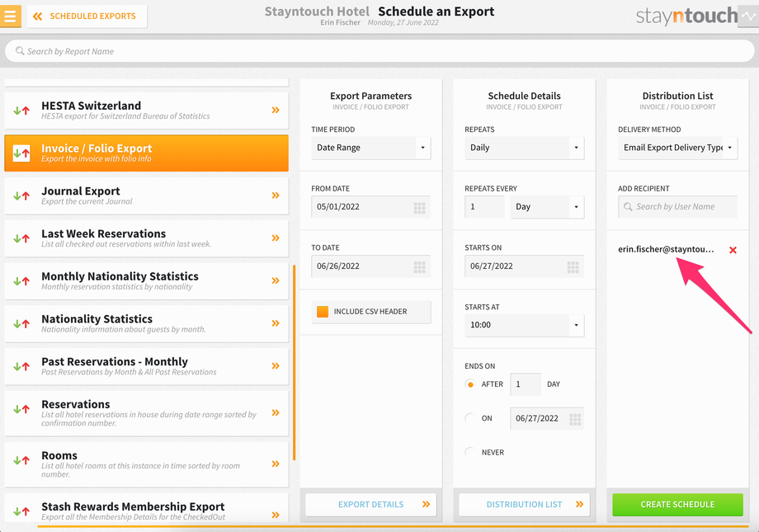The height and width of the screenshot is (532, 759).
Task: Open Nationality Statistics chevron arrow
Action: coord(276,322)
